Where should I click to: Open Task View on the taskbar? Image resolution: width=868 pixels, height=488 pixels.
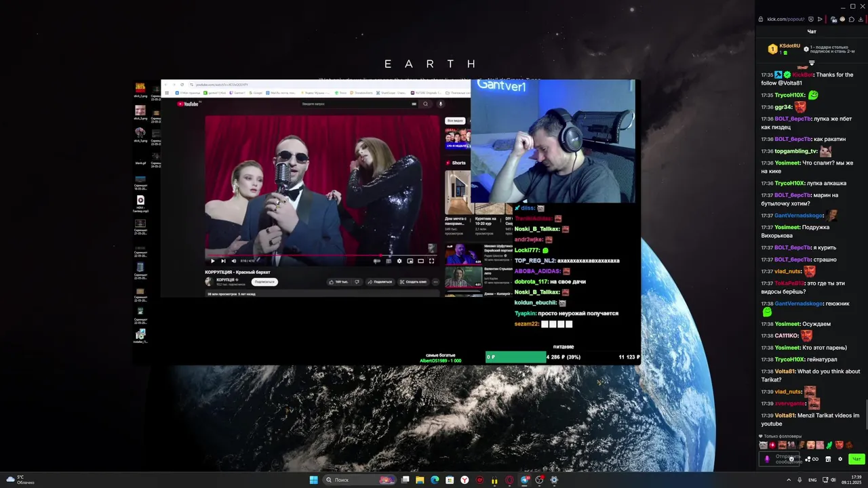point(405,480)
